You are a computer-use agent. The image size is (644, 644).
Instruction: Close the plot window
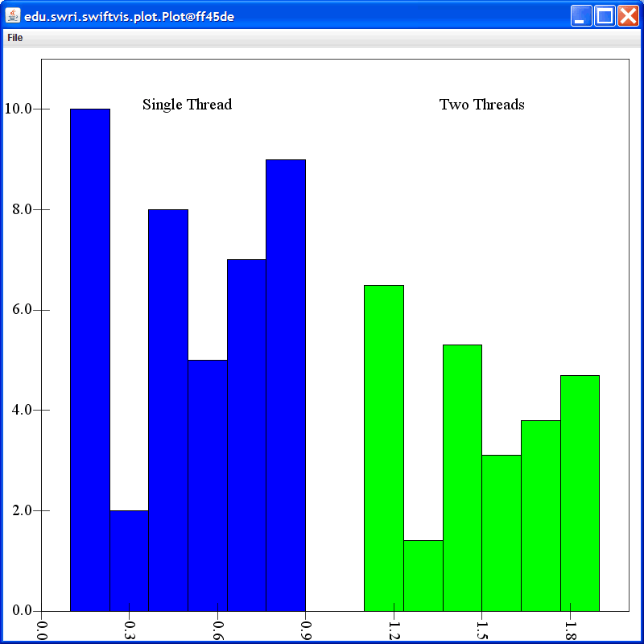[629, 16]
